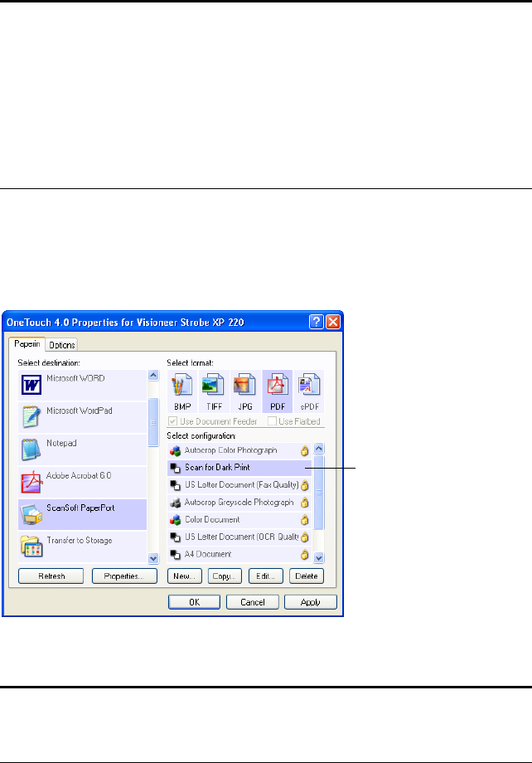The width and height of the screenshot is (532, 763).
Task: Close the OneTouch Properties dialog
Action: coord(333,322)
